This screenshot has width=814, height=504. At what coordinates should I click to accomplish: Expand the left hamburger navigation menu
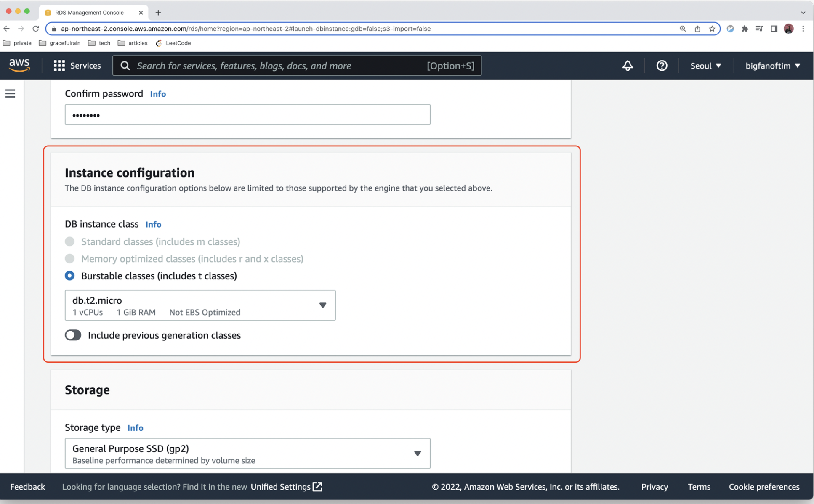(10, 93)
